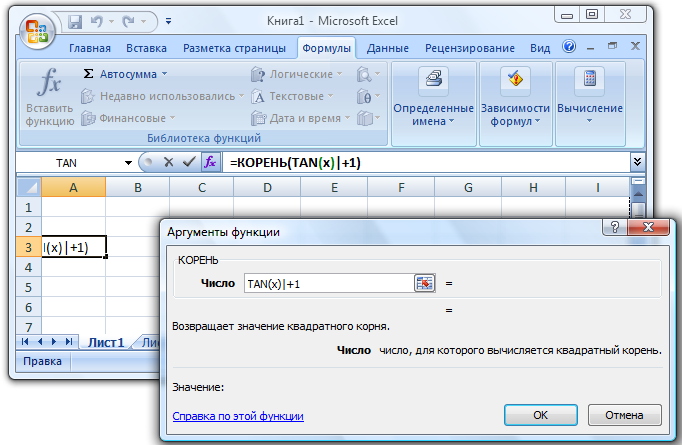
Task: Select the Лист1 sheet tab
Action: (x=106, y=342)
